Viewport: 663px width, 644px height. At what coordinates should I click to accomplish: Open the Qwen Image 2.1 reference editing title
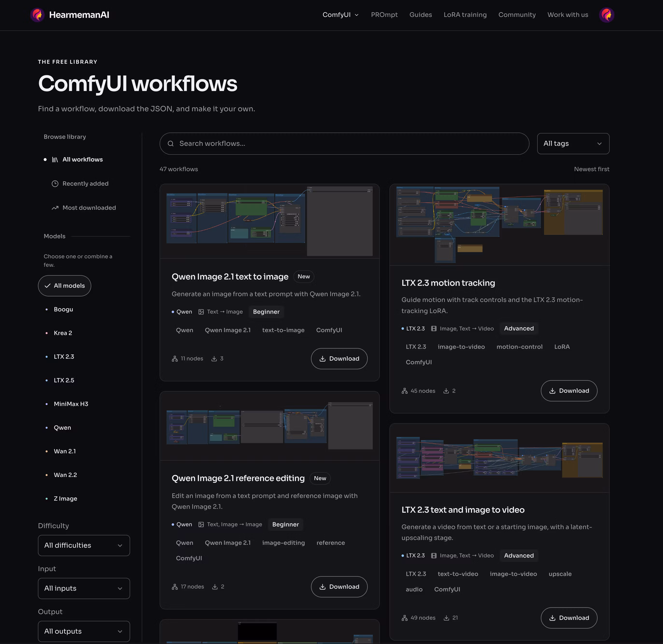coord(238,478)
